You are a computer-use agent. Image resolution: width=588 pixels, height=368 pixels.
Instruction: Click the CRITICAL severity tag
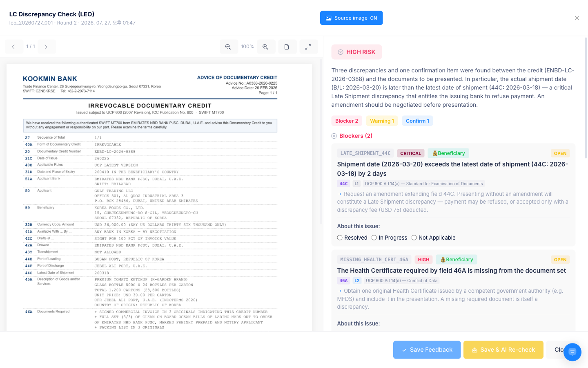[411, 153]
